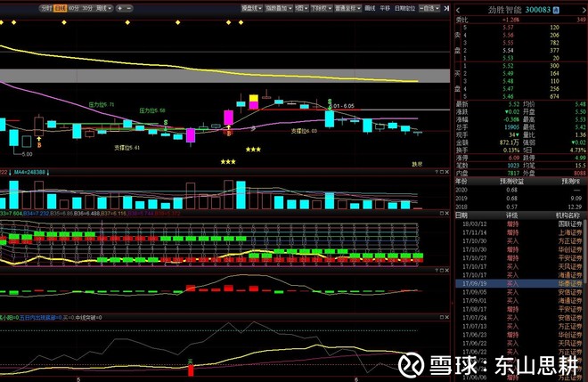Image resolution: width=588 pixels, height=382 pixels.
Task: Click 五日内出现底部=0 indicator label
Action: pos(40,318)
